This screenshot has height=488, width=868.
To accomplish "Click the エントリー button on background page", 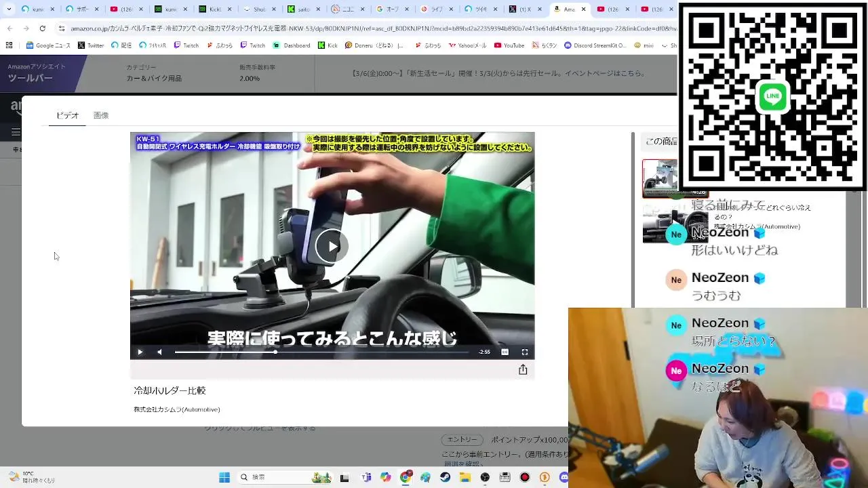I will coord(463,440).
